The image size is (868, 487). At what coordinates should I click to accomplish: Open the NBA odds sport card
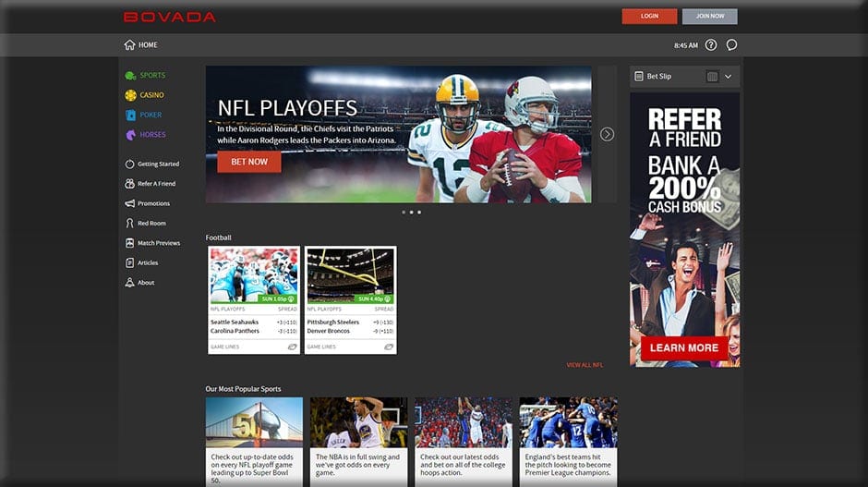358,442
